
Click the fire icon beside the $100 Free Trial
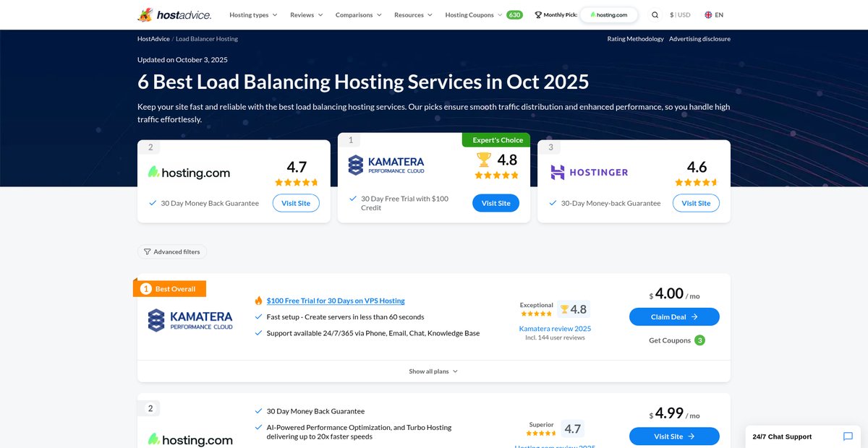[259, 301]
